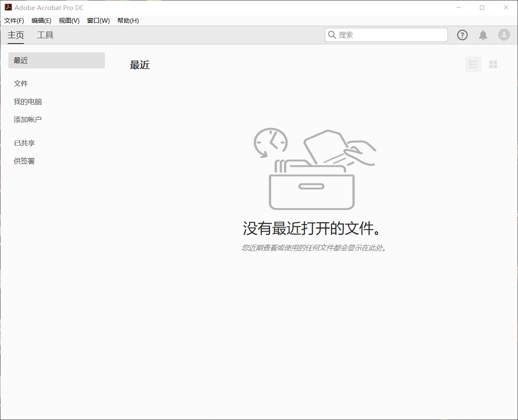Switch to the 主页 tab

point(16,35)
